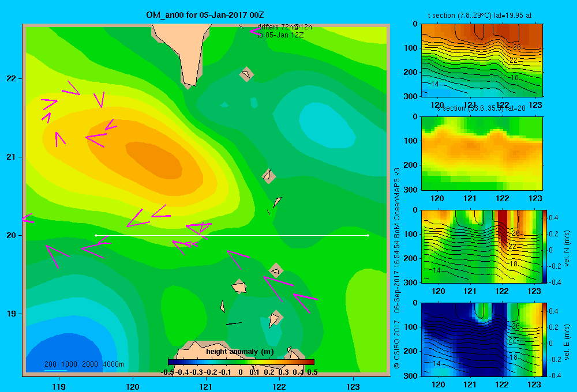The height and width of the screenshot is (392, 577).
Task: Click the '06-Sep-2017 16:54:54' timestamp text
Action: (x=397, y=277)
